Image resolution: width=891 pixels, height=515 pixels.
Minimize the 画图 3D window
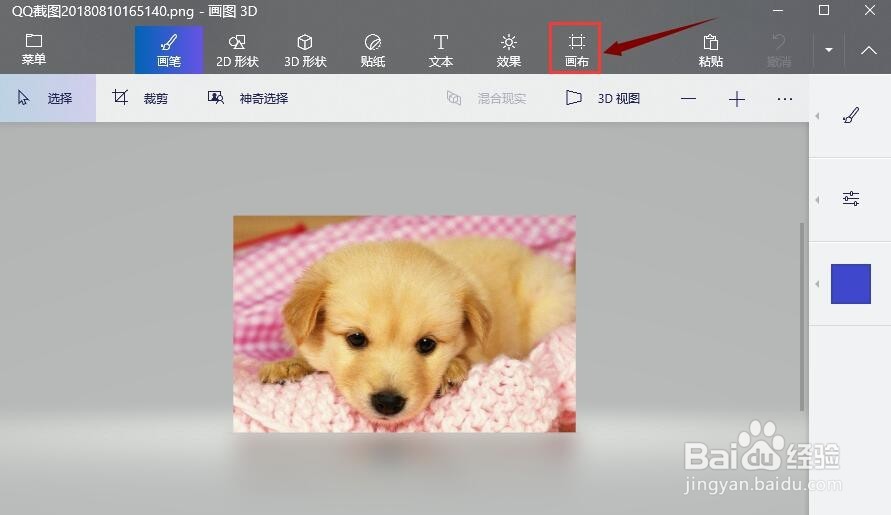tap(778, 10)
